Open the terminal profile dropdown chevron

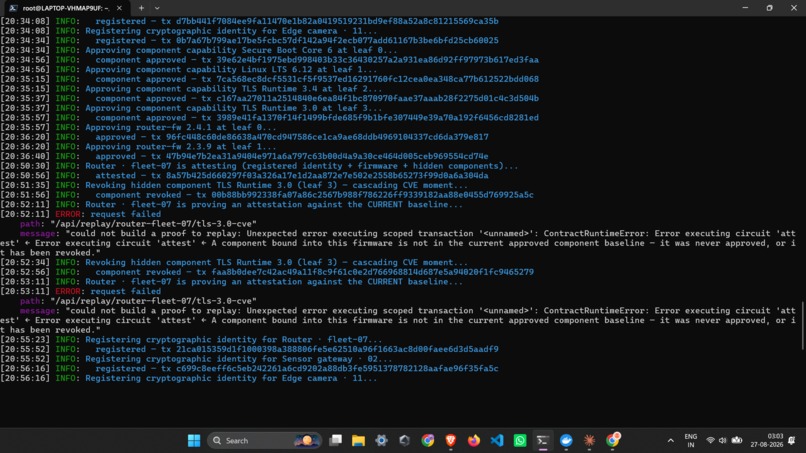(x=157, y=8)
